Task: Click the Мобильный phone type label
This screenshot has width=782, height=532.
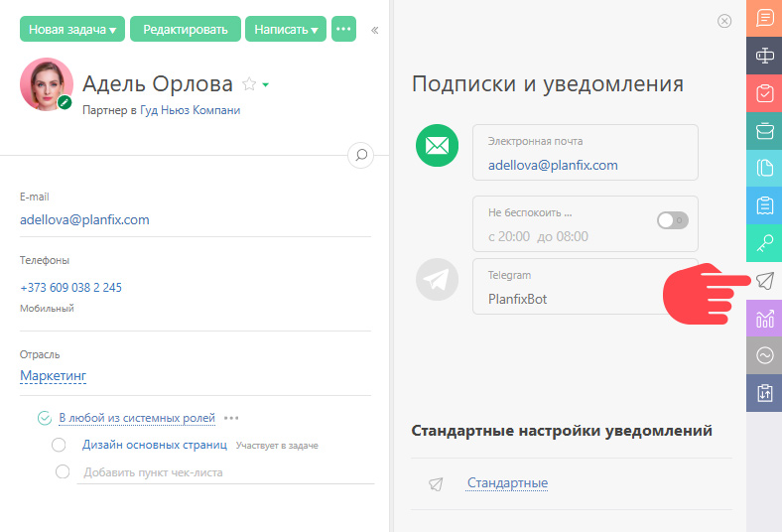Action: (47, 309)
